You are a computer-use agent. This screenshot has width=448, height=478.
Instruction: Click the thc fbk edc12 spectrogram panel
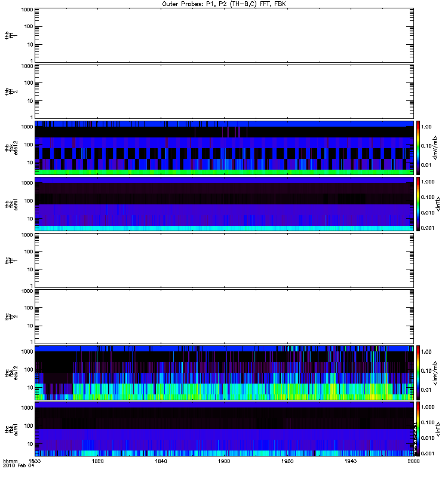tap(224, 373)
